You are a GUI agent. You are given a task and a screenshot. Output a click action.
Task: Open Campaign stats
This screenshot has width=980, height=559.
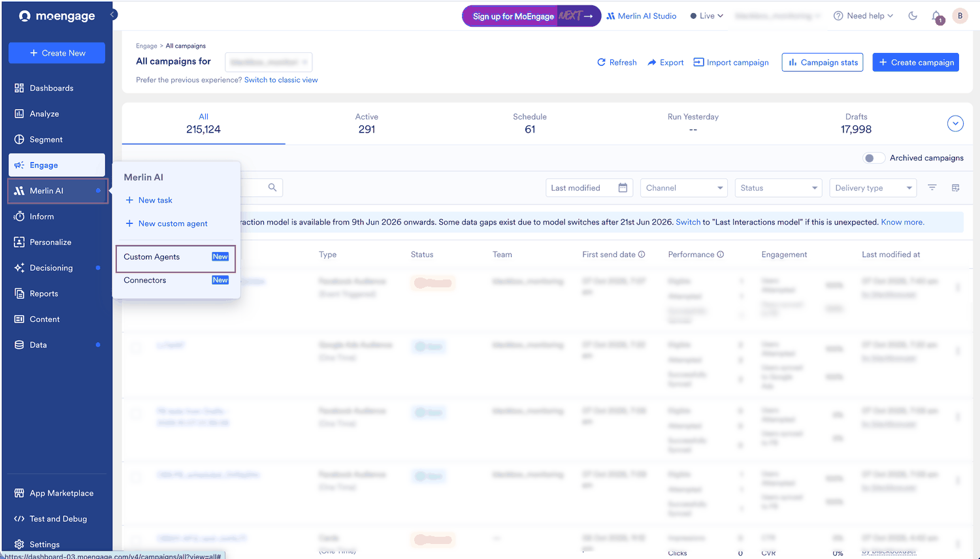[x=823, y=62]
